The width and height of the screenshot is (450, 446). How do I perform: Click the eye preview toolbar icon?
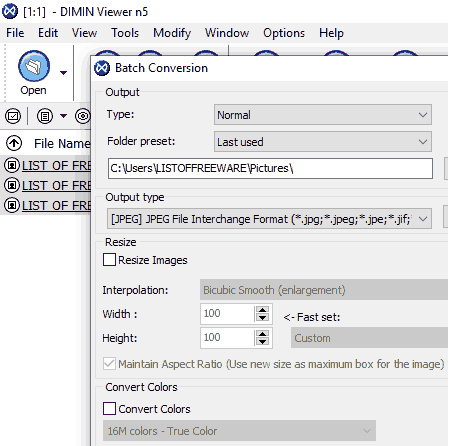pos(82,116)
